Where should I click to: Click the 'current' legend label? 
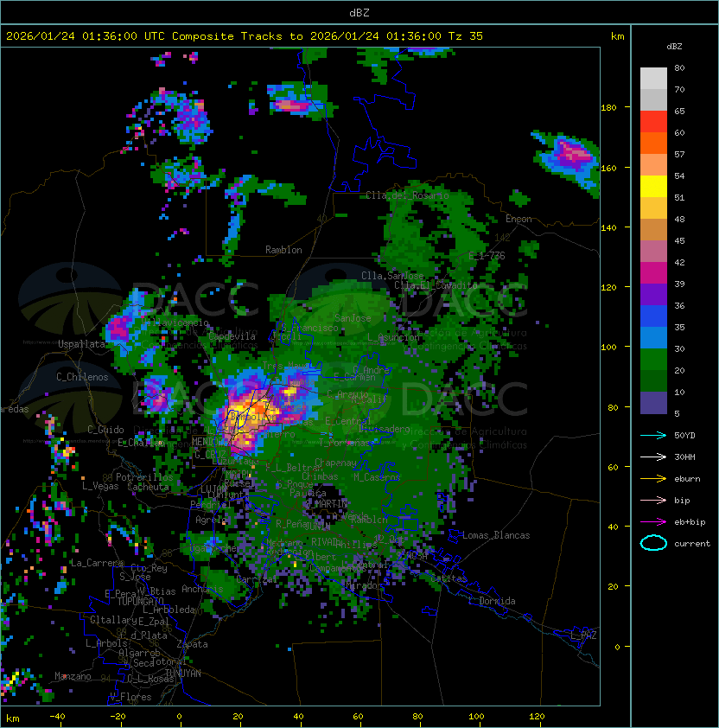click(x=692, y=544)
